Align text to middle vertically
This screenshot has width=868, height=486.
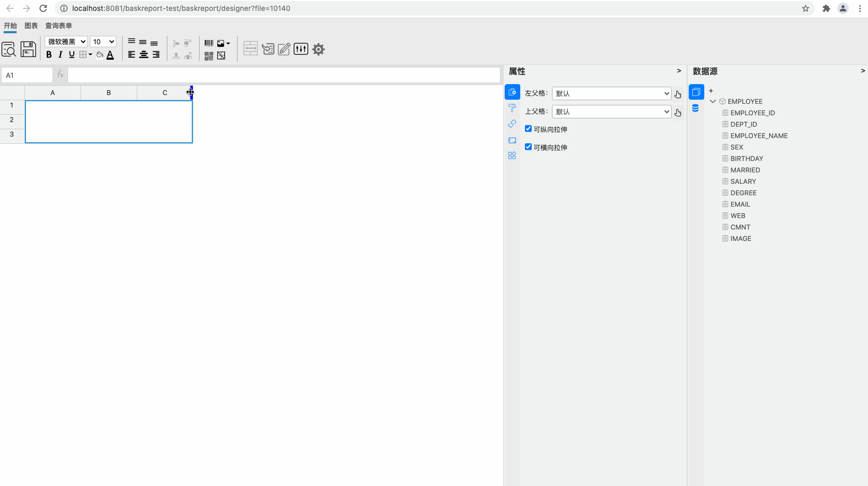[x=143, y=42]
